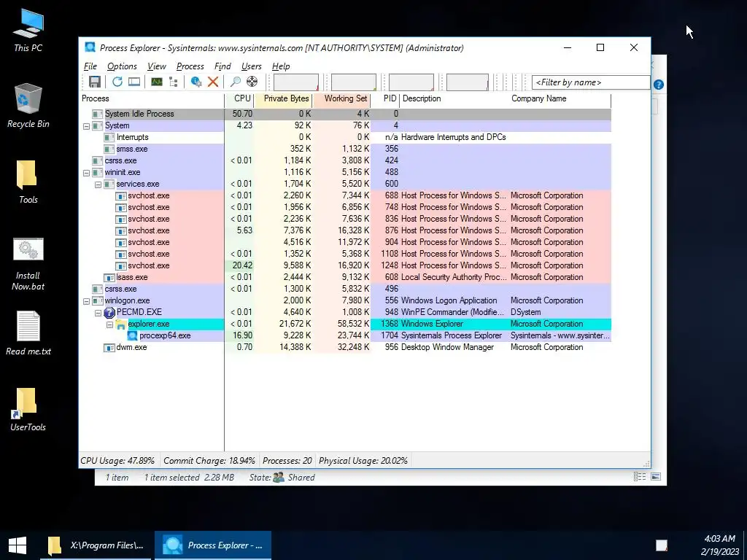Collapse the System process tree node
The height and width of the screenshot is (560, 747).
click(86, 126)
